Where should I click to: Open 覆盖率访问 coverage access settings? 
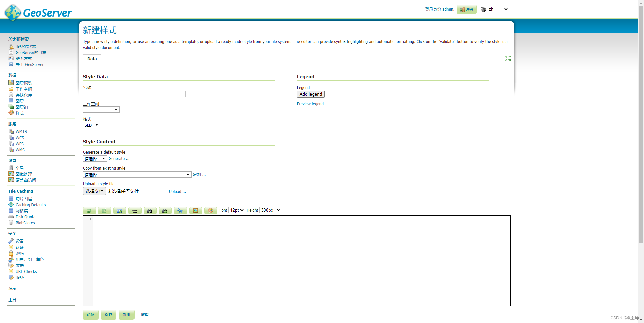click(x=26, y=180)
